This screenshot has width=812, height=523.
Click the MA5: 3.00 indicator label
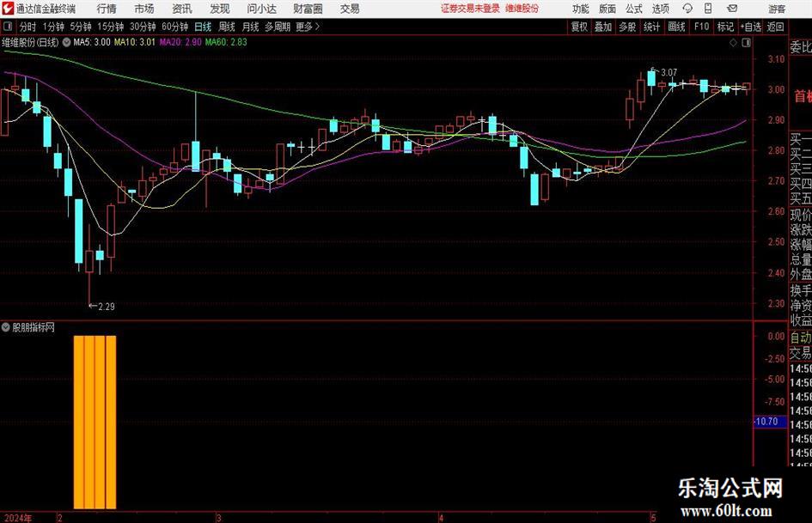pyautogui.click(x=92, y=42)
